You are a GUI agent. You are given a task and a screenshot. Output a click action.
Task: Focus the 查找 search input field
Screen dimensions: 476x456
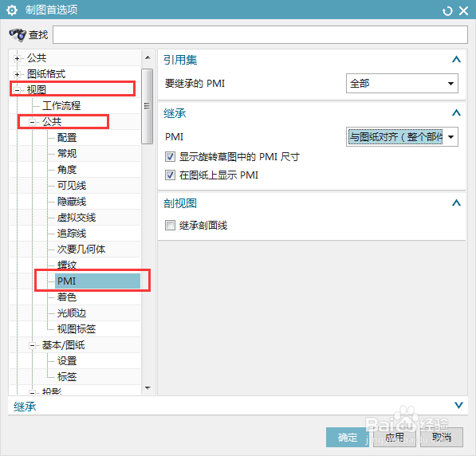coord(260,34)
